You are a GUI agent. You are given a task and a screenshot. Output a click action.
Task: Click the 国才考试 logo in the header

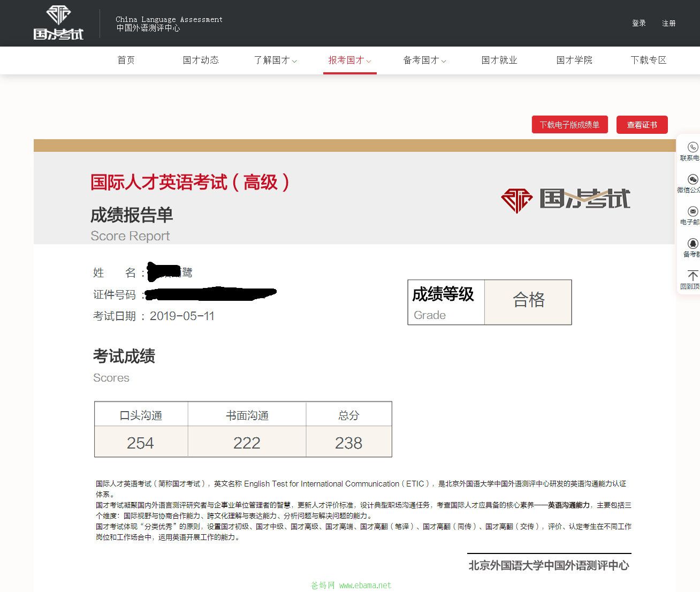pyautogui.click(x=58, y=23)
